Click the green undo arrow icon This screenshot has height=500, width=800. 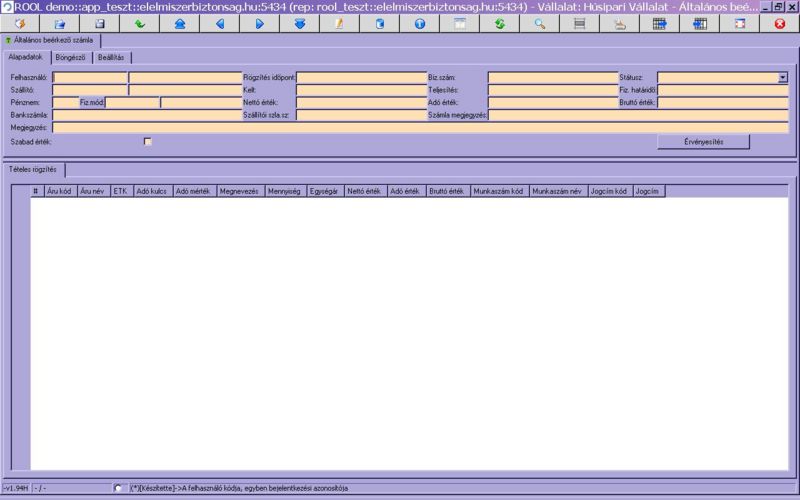pos(139,23)
